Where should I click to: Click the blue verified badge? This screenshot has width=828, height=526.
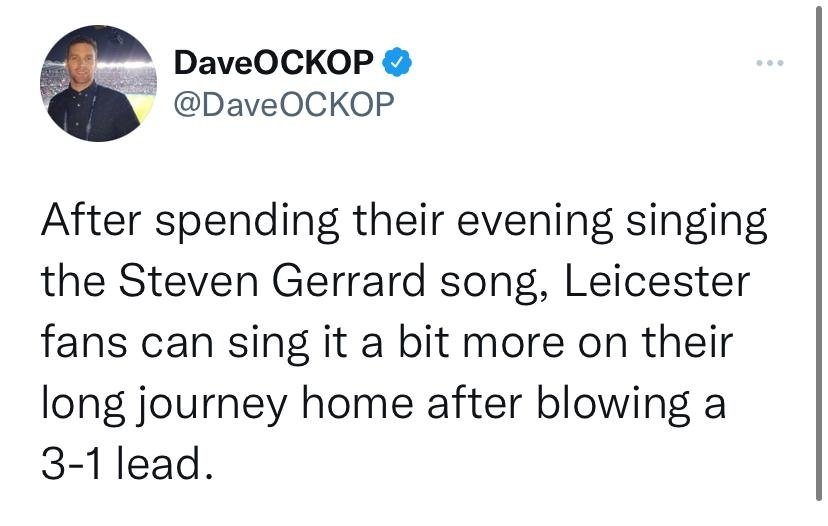click(399, 64)
